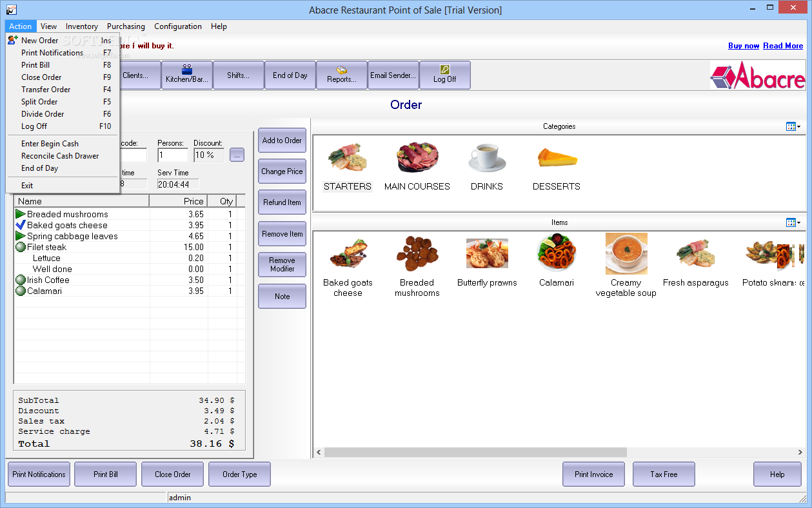
Task: Pick the Creamy vegetable soup item
Action: point(626,254)
